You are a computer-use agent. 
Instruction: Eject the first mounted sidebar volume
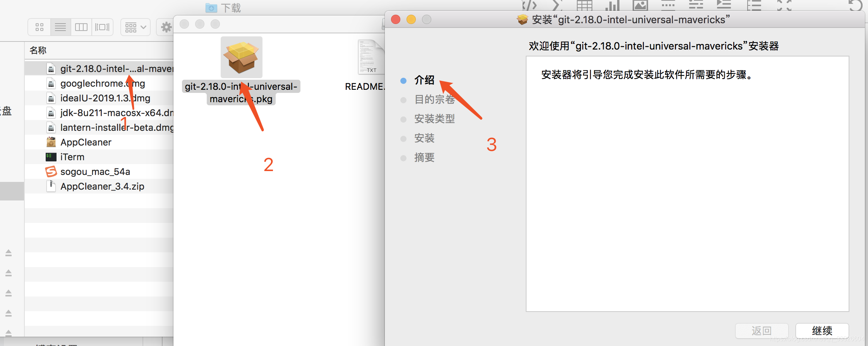coord(9,253)
